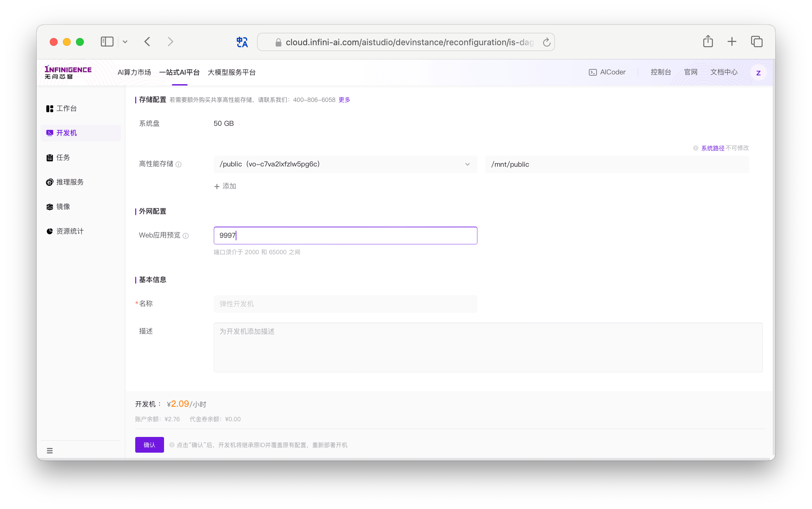Viewport: 812px width, 509px height.
Task: Open 工作台 in the sidebar
Action: (x=81, y=108)
